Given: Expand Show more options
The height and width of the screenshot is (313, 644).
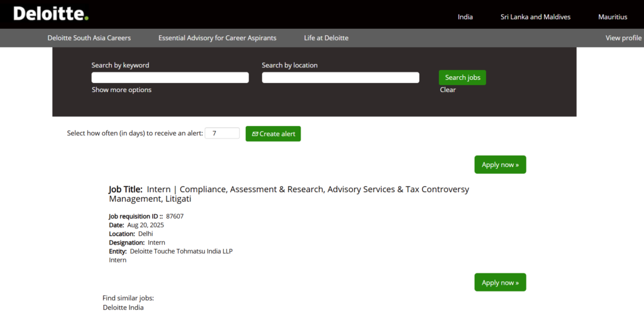Looking at the screenshot, I should (121, 89).
